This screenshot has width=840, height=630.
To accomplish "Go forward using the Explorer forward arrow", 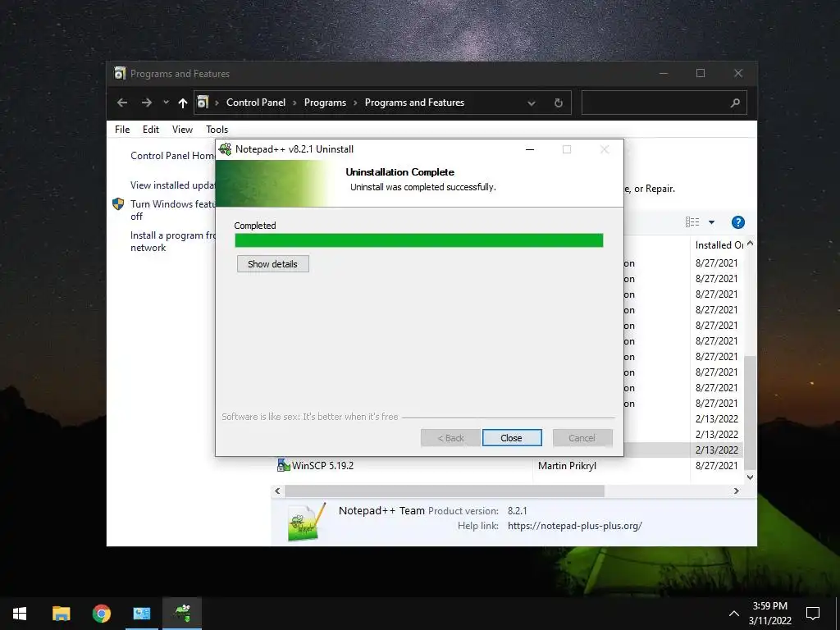I will click(x=146, y=103).
